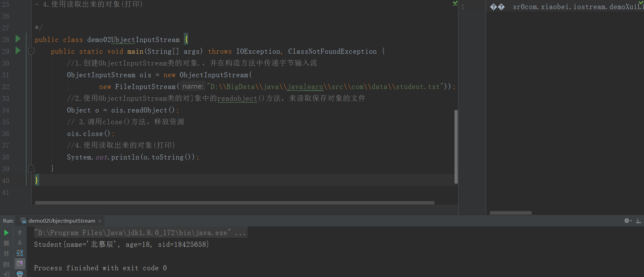Run class from the line 28 gutter arrow

(18, 39)
